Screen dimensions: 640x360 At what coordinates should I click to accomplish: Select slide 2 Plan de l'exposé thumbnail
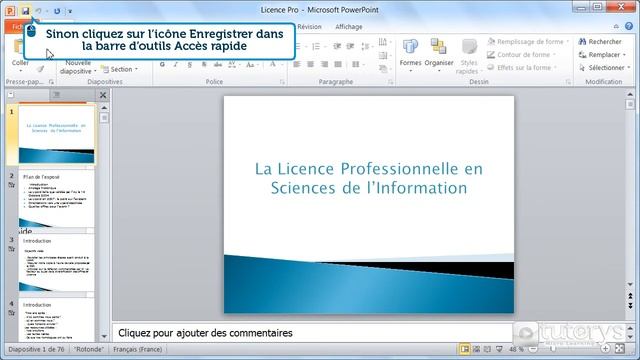(56, 198)
